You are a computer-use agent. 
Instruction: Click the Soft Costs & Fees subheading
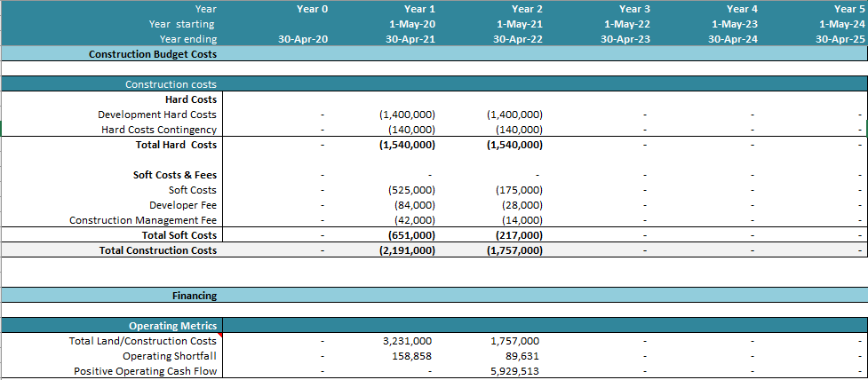pos(174,175)
